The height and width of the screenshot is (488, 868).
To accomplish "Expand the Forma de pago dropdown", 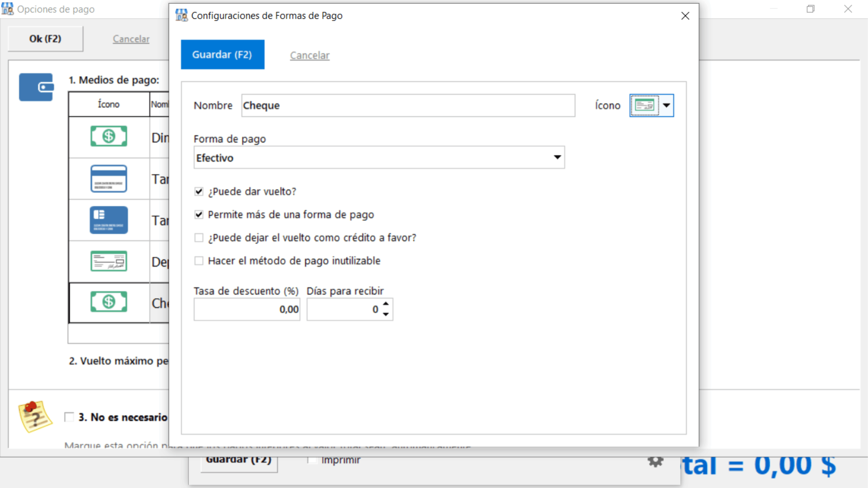I will (557, 157).
